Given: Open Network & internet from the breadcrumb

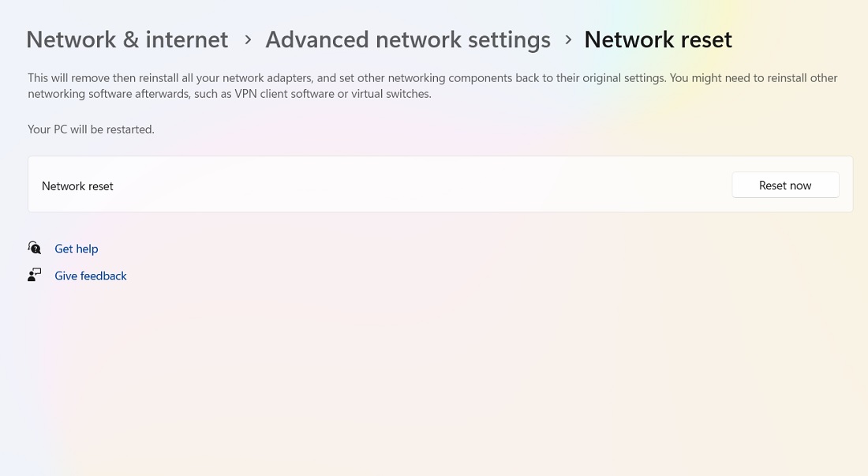Looking at the screenshot, I should tap(126, 39).
